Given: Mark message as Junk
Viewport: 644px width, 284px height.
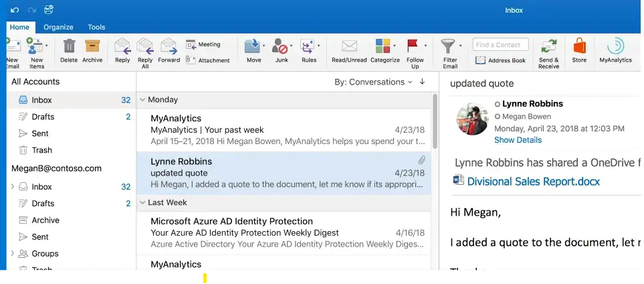Looking at the screenshot, I should click(x=281, y=47).
